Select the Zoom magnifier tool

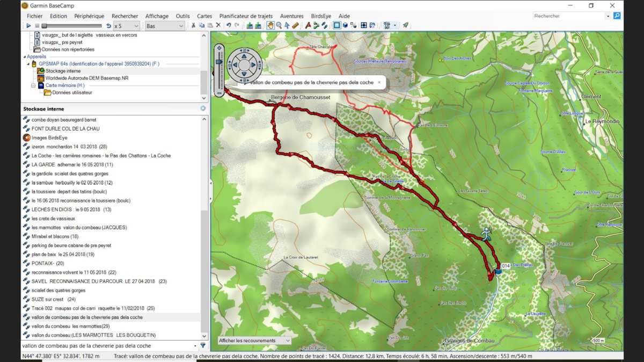[279, 25]
